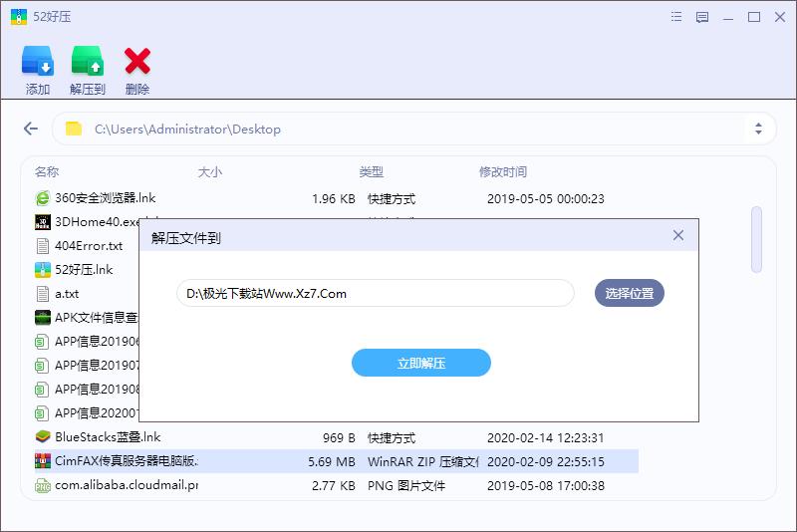Click the 立即解压 button
Screen dimensions: 797x532
(420, 363)
